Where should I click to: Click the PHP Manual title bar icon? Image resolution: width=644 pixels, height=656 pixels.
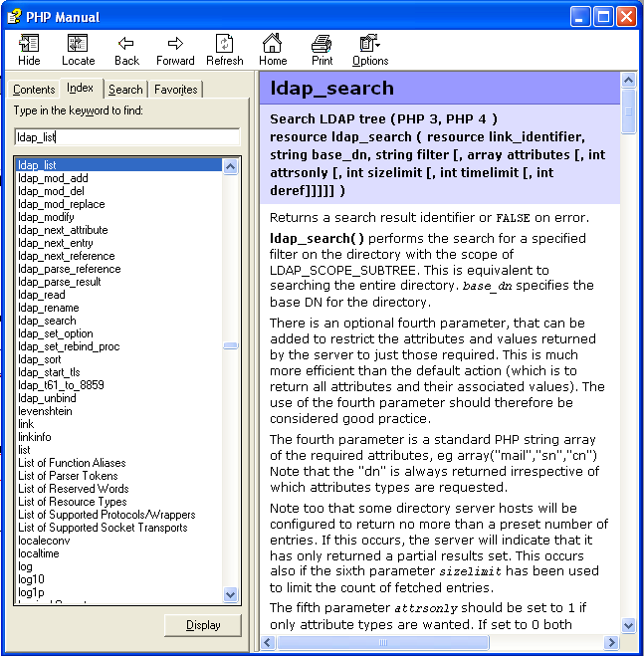coord(14,17)
